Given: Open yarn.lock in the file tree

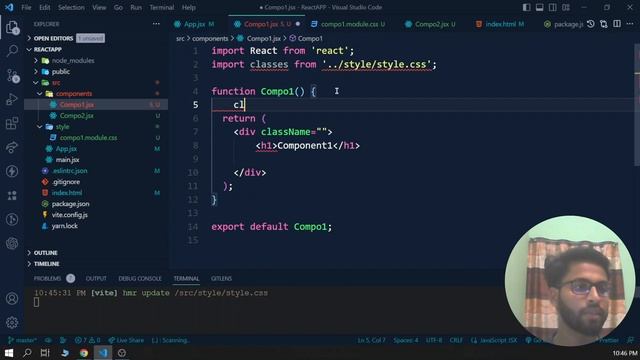Looking at the screenshot, I should coord(64,226).
